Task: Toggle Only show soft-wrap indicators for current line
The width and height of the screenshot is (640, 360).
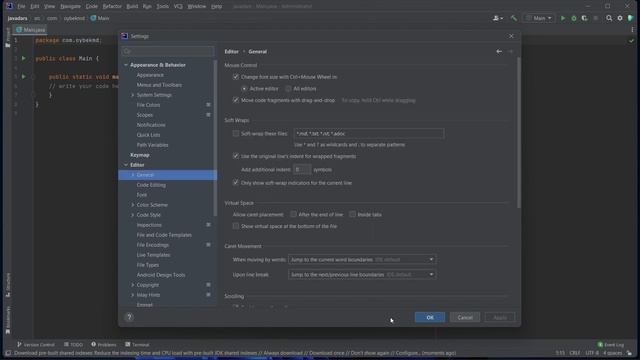Action: point(236,183)
